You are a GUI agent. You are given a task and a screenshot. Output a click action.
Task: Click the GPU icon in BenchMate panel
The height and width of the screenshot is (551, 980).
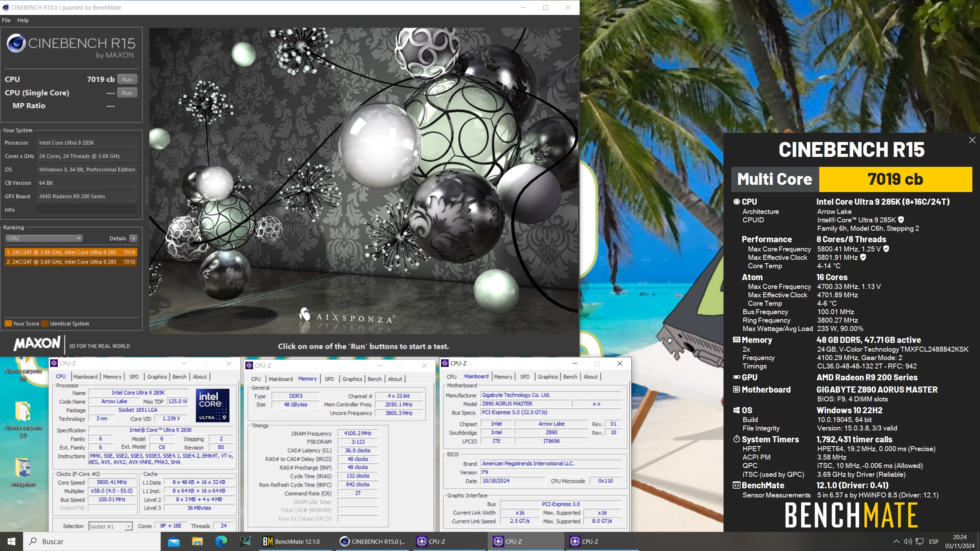pos(737,377)
